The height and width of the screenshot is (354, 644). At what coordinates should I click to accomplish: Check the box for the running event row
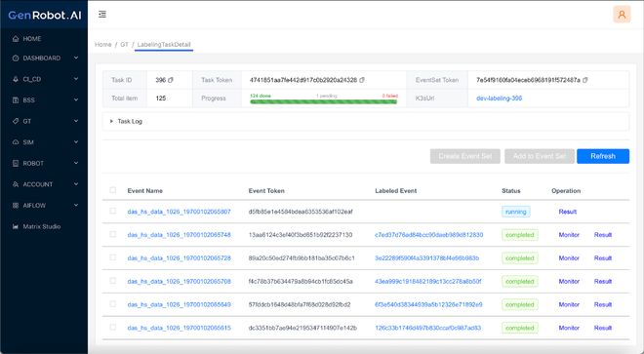tap(113, 211)
